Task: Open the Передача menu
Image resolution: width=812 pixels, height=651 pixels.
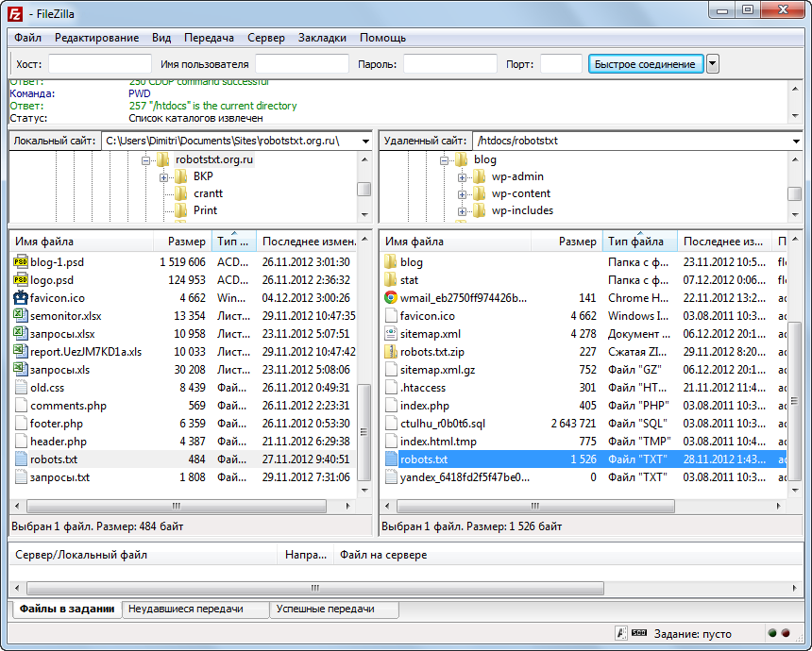Action: coord(209,38)
